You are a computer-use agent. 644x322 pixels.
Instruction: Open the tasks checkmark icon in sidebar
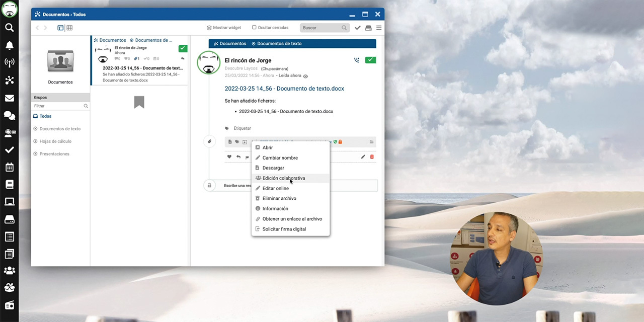pos(9,150)
